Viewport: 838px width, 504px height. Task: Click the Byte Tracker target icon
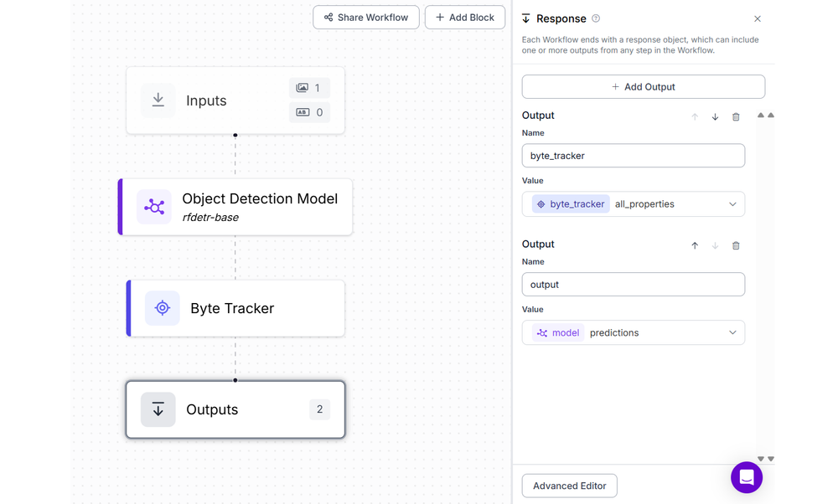click(163, 308)
